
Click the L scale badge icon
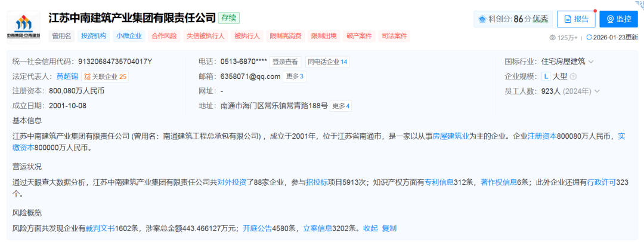pos(546,76)
